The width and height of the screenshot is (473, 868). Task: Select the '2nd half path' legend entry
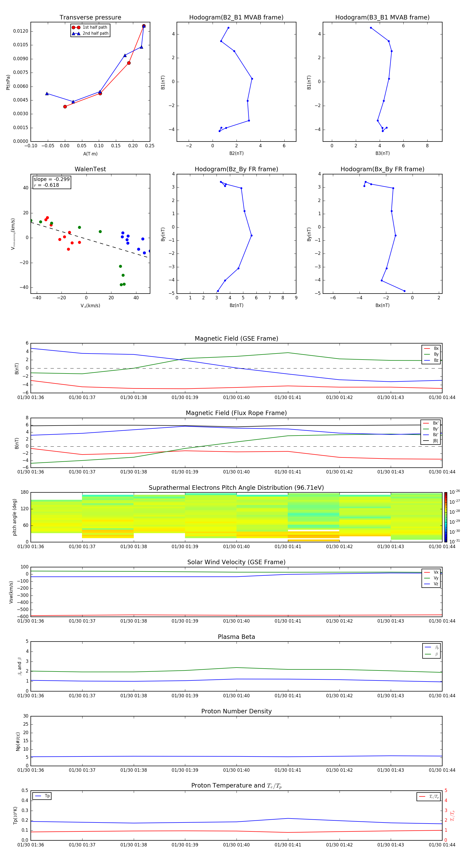coord(90,33)
